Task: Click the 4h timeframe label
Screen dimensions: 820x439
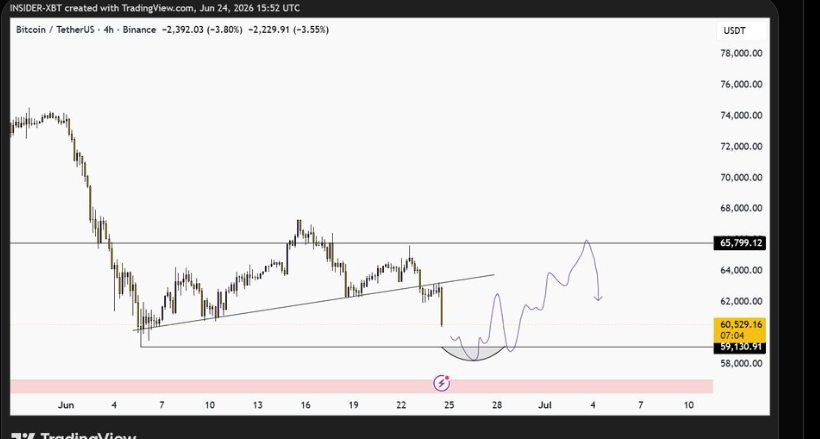Action: pyautogui.click(x=109, y=30)
